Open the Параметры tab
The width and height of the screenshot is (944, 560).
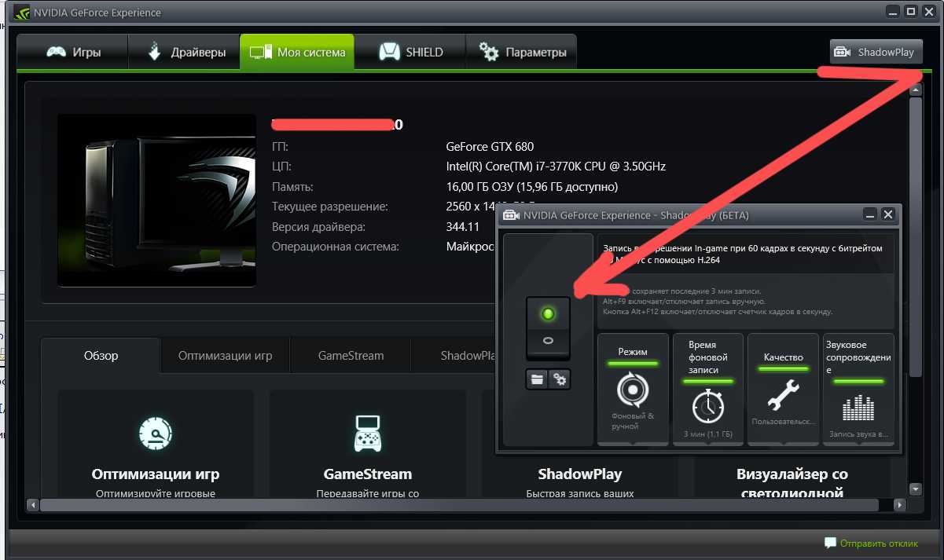521,53
